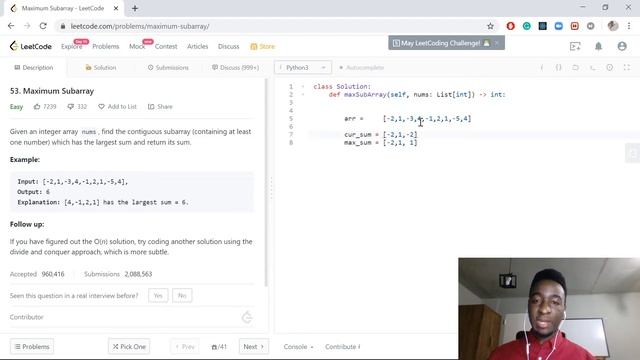The width and height of the screenshot is (640, 360).
Task: Open Articles in navigation bar
Action: coord(198,46)
